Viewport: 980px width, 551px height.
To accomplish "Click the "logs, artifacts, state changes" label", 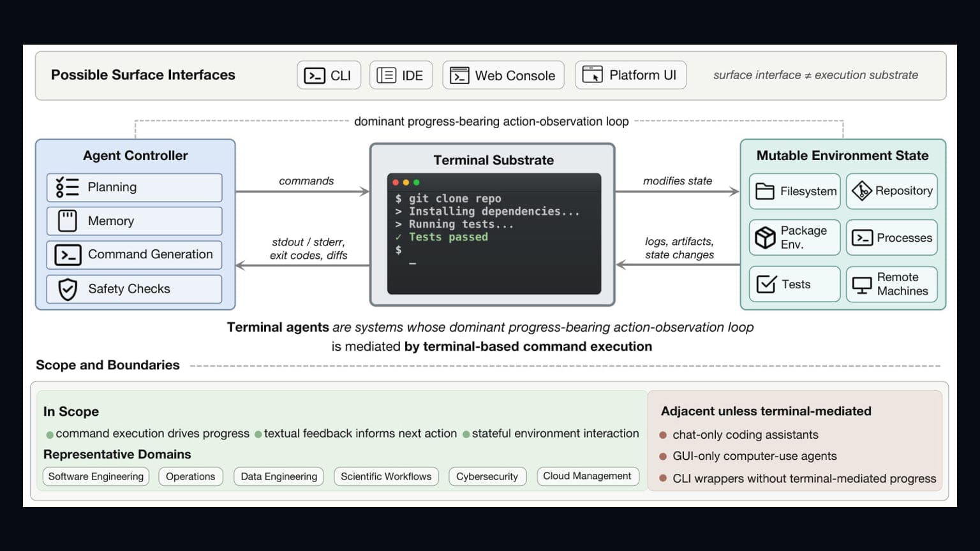I will pyautogui.click(x=679, y=248).
